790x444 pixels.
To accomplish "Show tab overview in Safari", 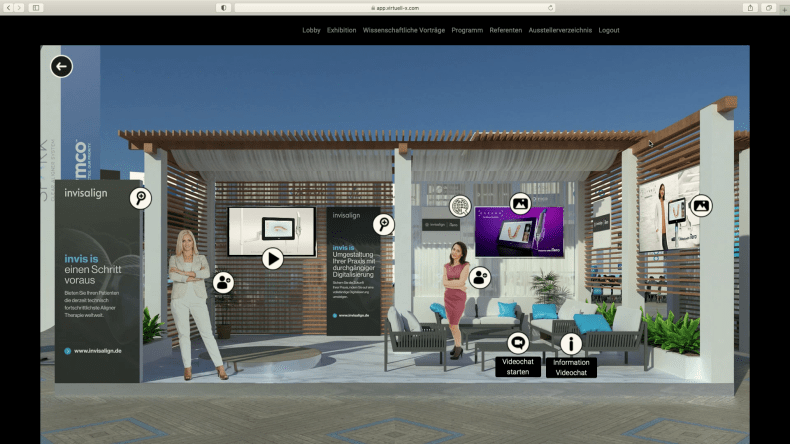I will 769,8.
